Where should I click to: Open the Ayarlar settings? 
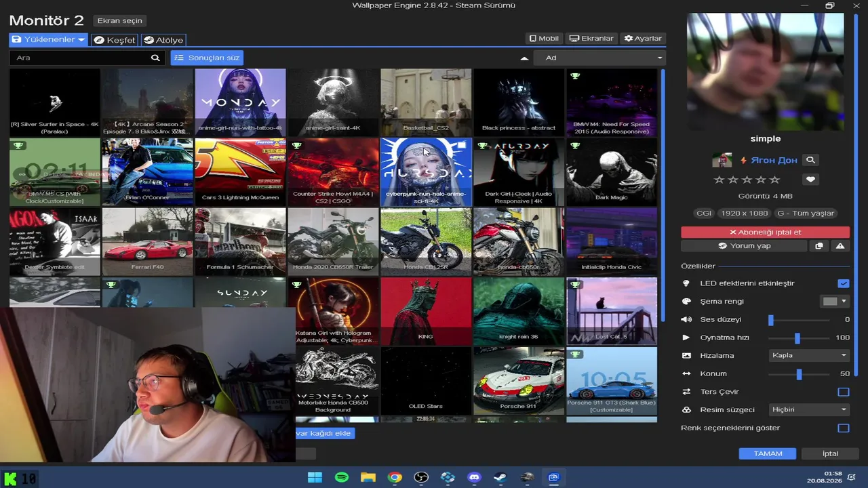(x=643, y=39)
